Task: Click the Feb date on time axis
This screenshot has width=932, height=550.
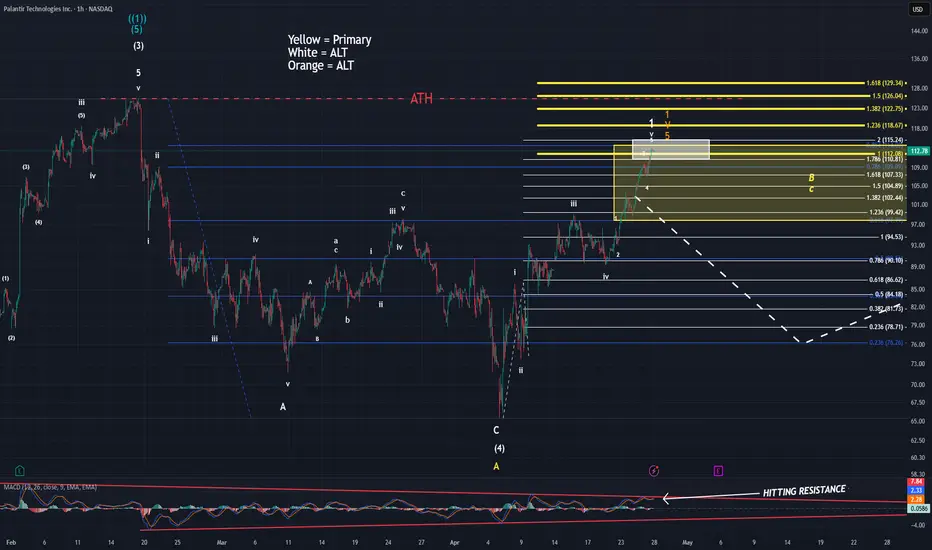Action: pos(11,542)
